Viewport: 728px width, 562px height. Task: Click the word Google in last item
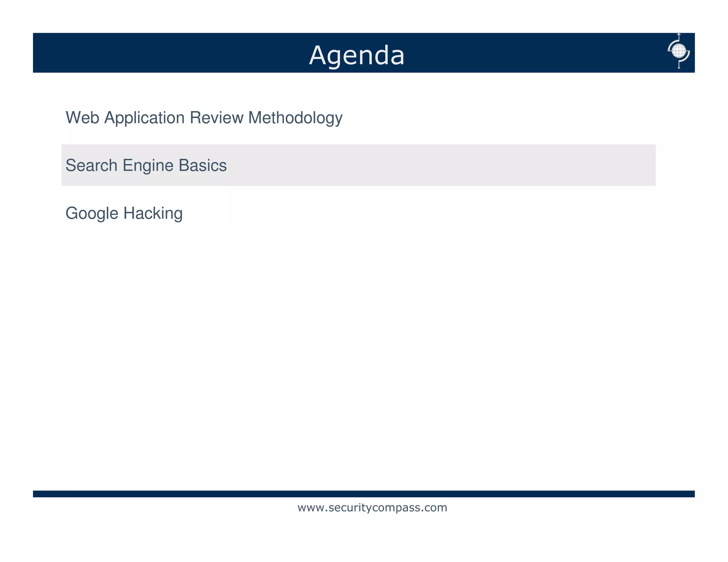click(x=92, y=213)
